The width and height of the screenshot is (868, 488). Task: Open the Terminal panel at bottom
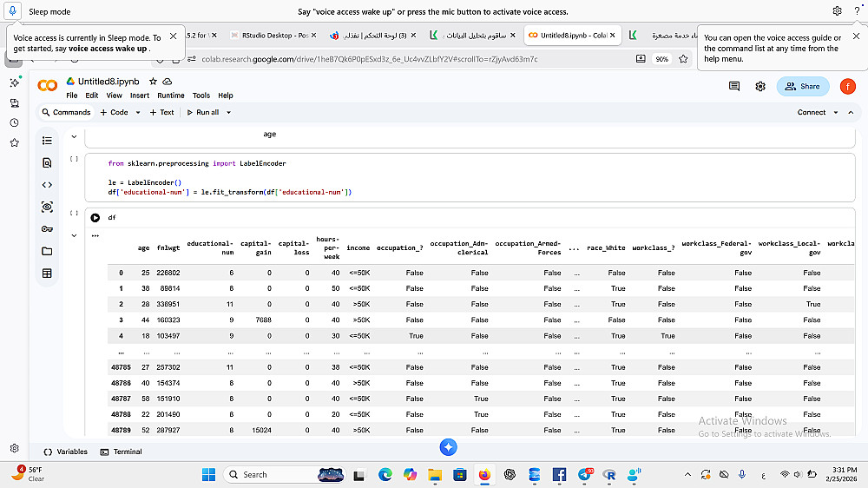[122, 452]
